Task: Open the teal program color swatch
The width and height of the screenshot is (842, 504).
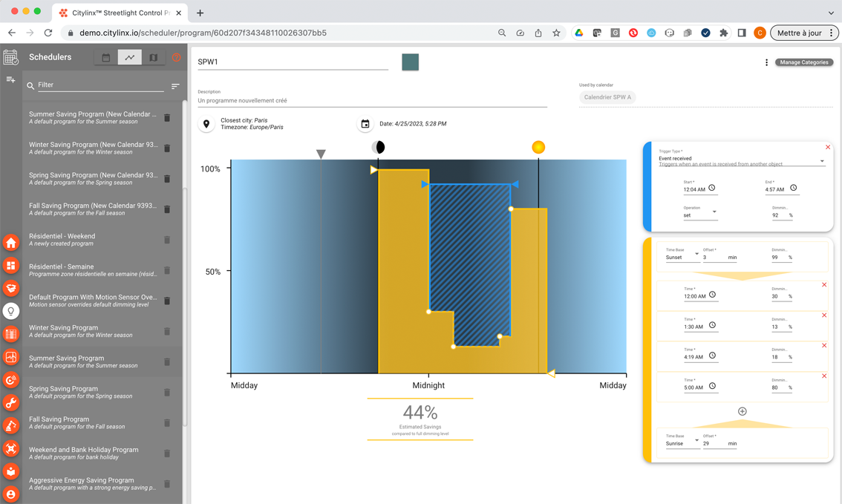Action: click(411, 62)
